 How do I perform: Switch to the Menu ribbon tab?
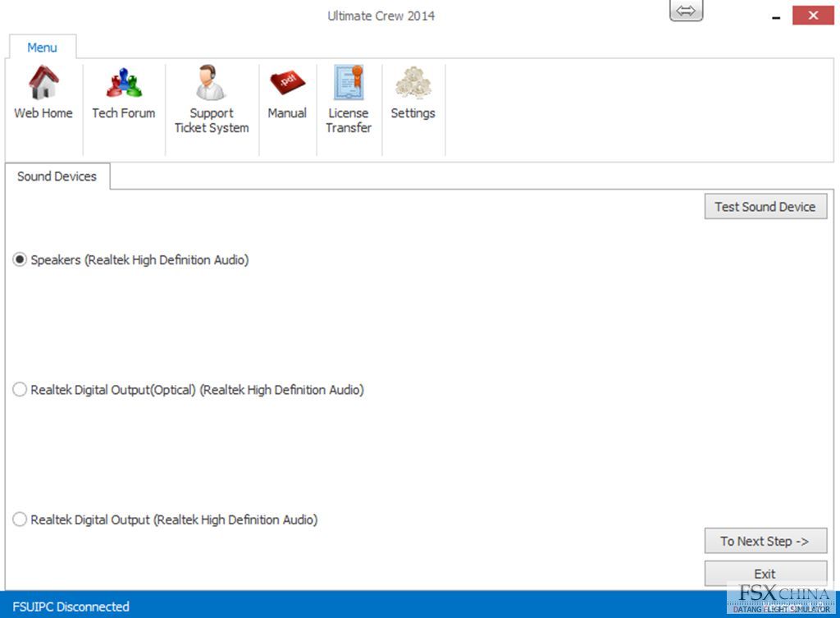point(43,47)
